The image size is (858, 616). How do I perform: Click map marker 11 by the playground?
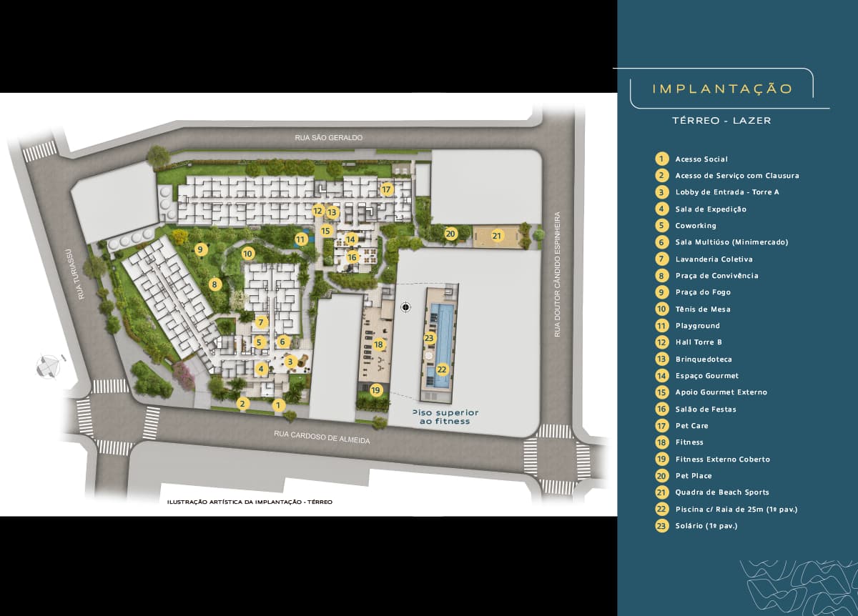tap(301, 239)
